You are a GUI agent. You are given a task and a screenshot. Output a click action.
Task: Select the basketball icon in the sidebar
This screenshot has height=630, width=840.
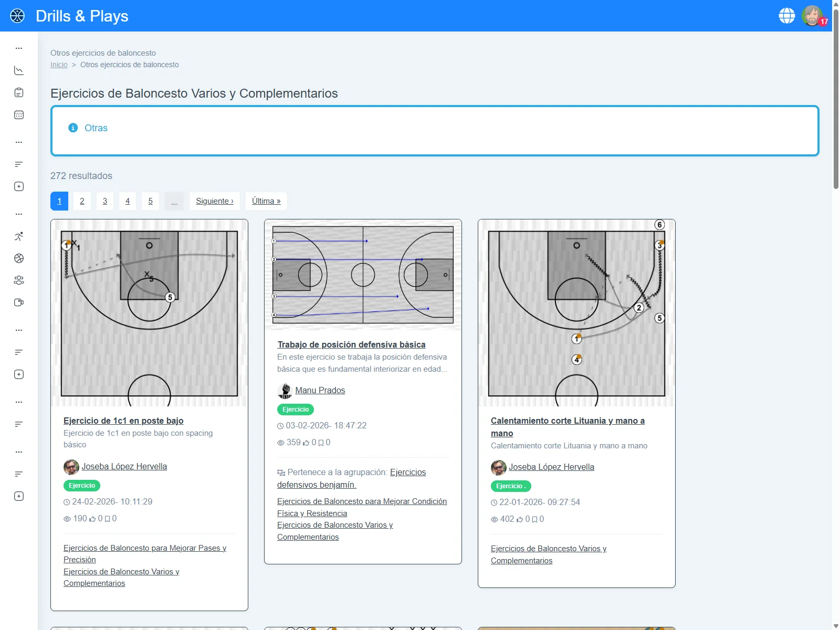[19, 258]
